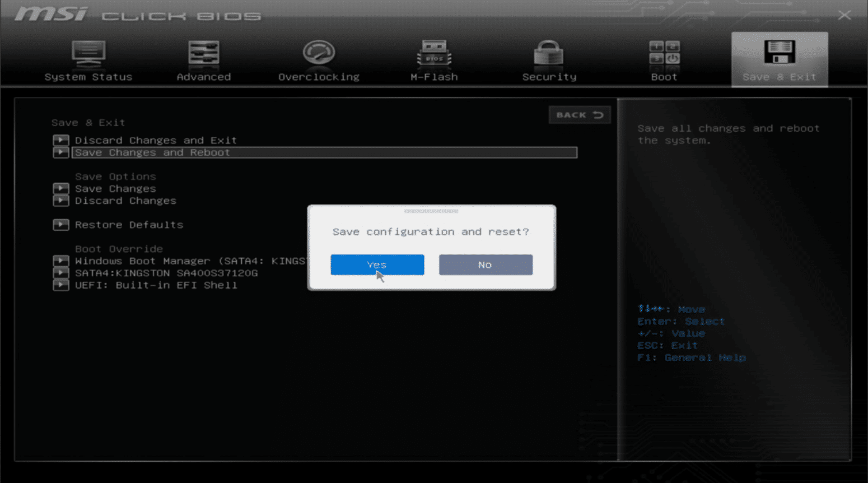
Task: Click arrow icon beside Save Changes
Action: (61, 189)
